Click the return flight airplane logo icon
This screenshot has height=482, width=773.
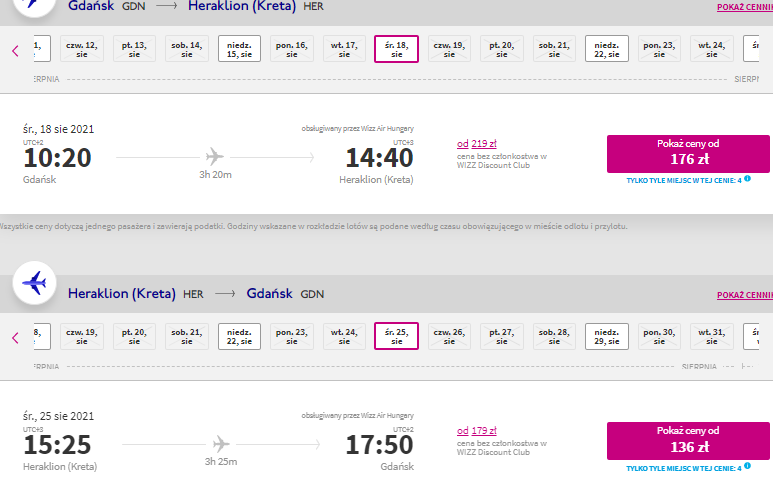[x=34, y=283]
